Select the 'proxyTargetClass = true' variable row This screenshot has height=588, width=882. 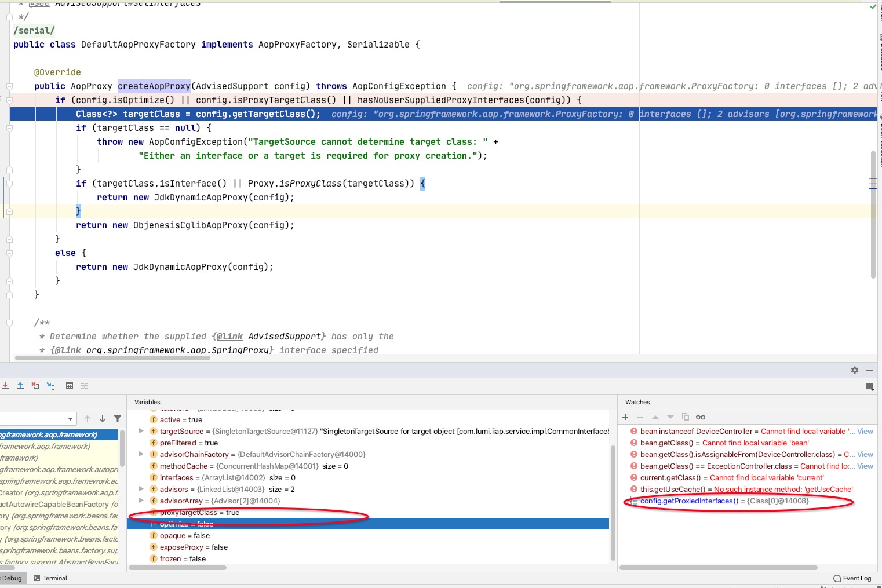click(x=368, y=512)
